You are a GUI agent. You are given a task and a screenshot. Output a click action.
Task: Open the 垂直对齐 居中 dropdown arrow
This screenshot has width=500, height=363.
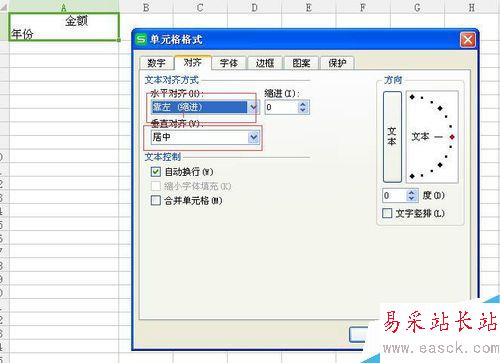(254, 137)
